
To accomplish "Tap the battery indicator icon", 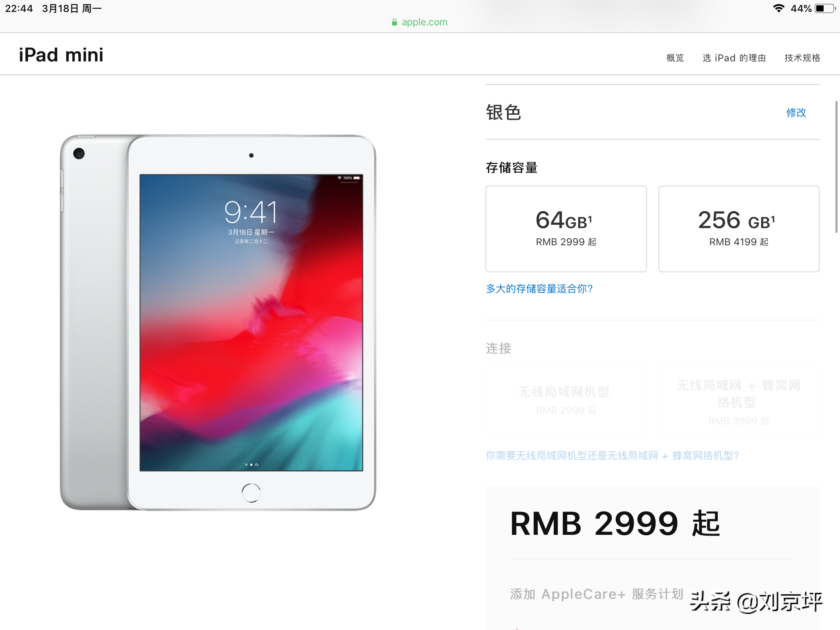I will pyautogui.click(x=825, y=8).
